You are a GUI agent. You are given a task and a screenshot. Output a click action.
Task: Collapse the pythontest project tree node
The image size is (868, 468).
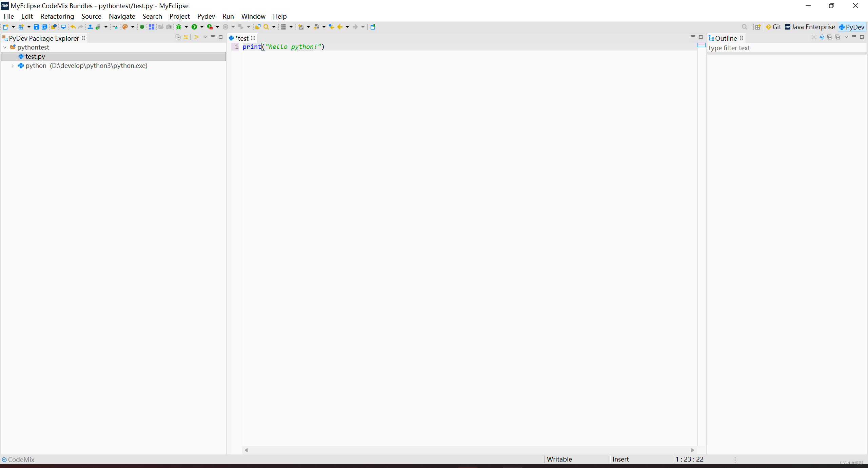click(5, 48)
